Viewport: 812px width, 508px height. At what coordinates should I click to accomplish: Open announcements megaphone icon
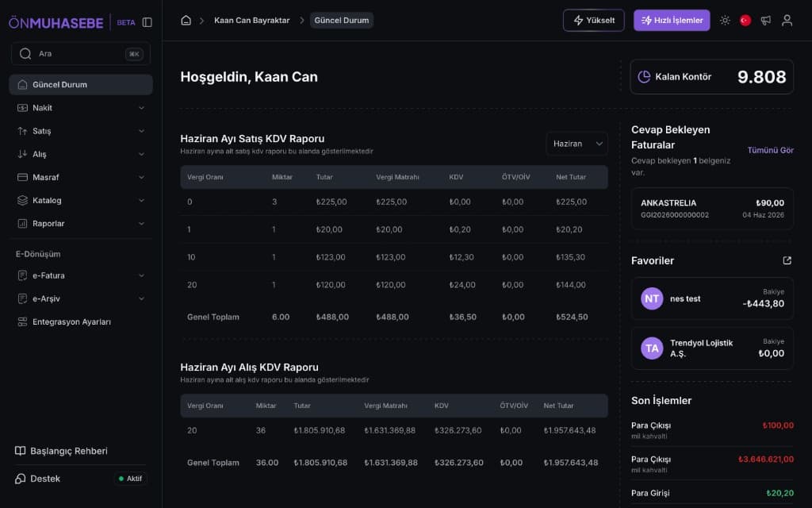tap(766, 20)
